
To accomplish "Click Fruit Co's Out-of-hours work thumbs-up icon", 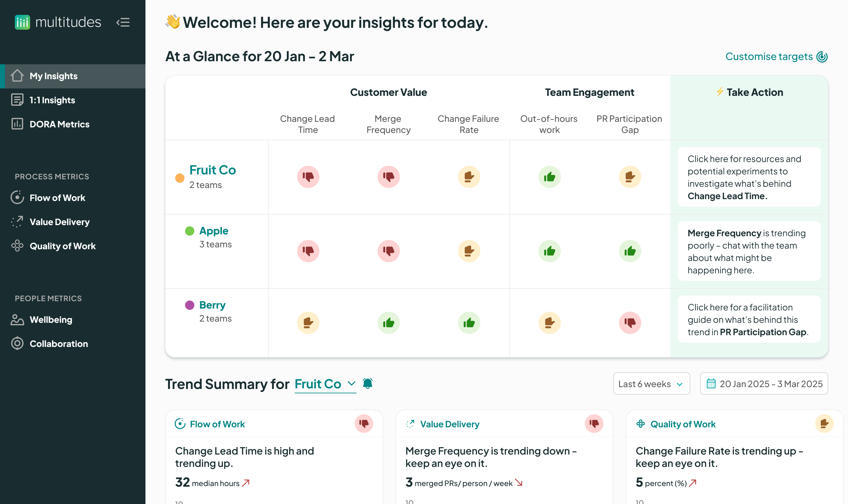I will [549, 177].
